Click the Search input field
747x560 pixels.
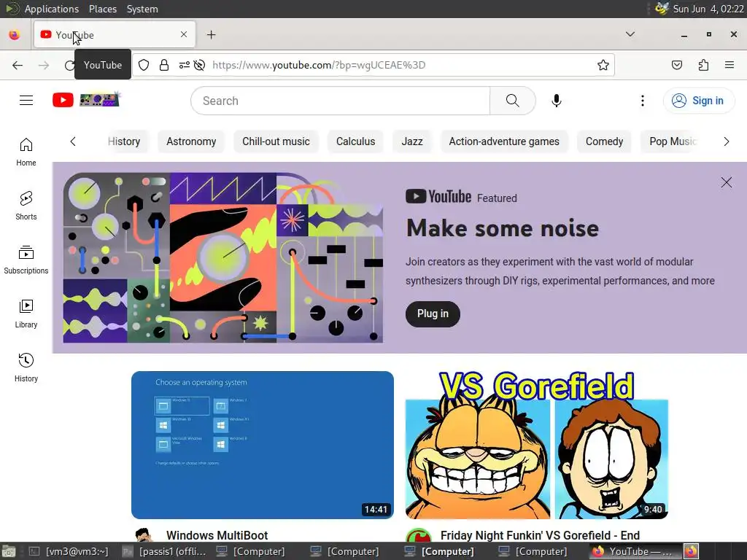(340, 101)
